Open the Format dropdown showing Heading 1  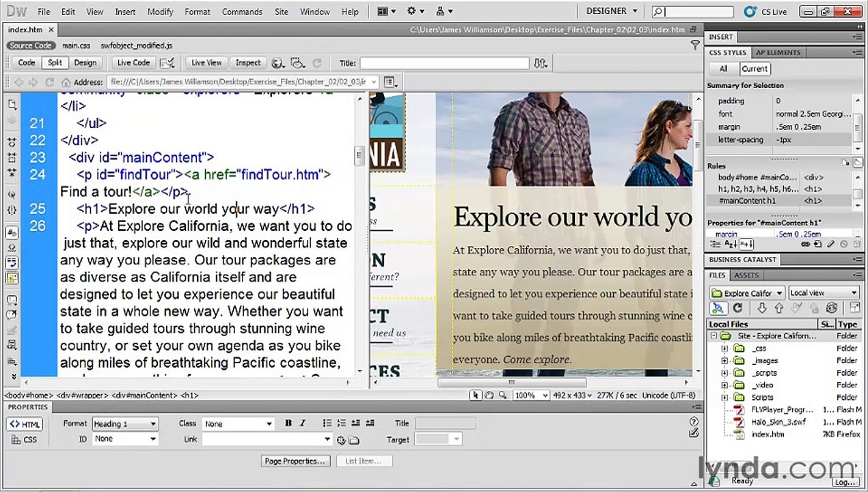[125, 424]
